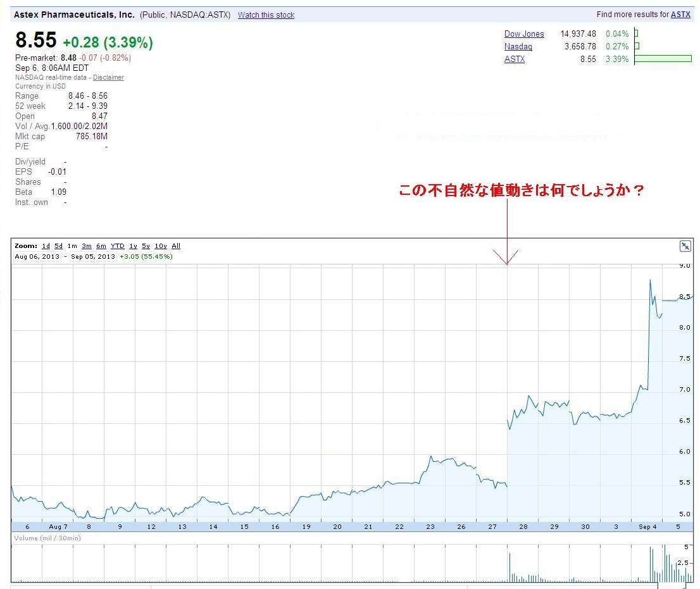Click the 'Sep 4' date axis label

coord(647,526)
